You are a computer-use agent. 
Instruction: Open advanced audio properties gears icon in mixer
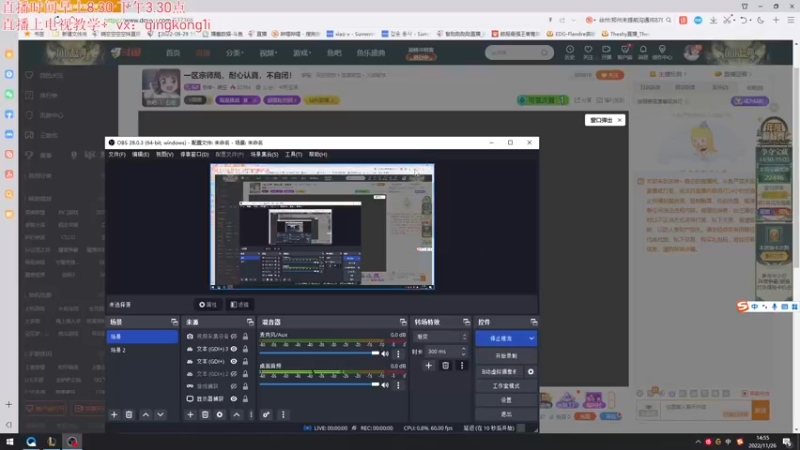(266, 415)
